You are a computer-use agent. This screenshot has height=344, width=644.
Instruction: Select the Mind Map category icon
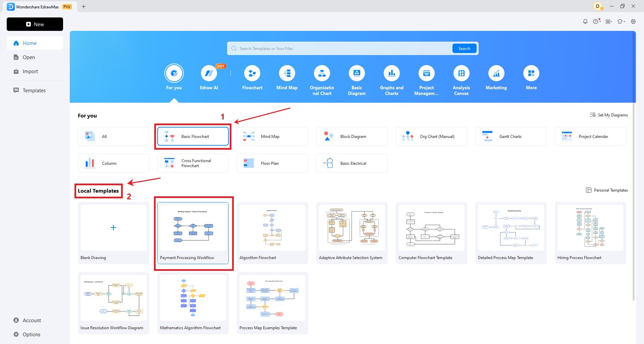(x=287, y=73)
